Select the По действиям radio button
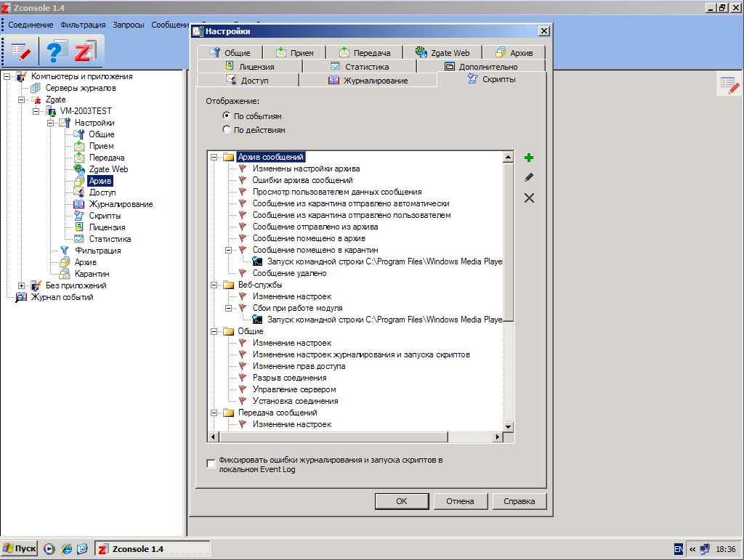The width and height of the screenshot is (744, 560). 227,129
